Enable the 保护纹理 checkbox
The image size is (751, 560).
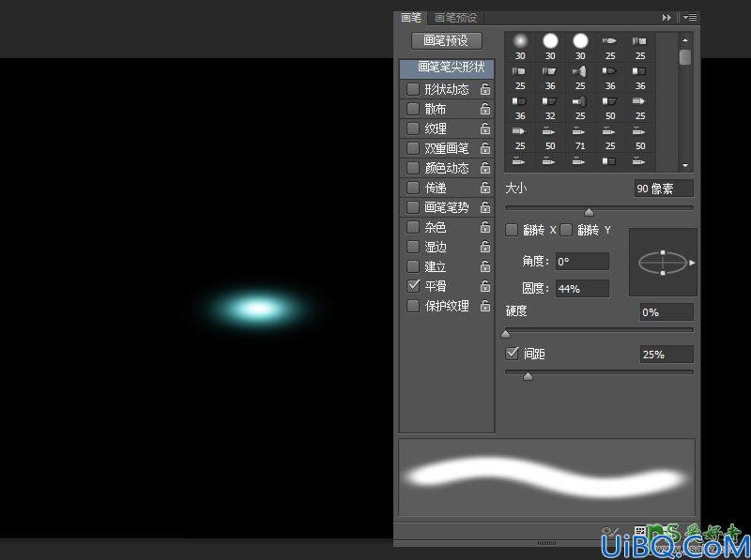pyautogui.click(x=413, y=306)
